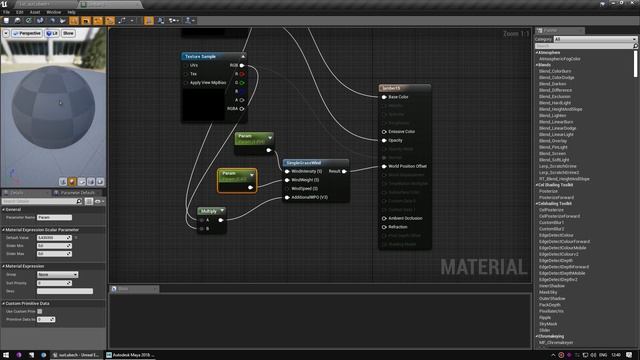640x360 pixels.
Task: Open the Edit menu
Action: tap(20, 12)
